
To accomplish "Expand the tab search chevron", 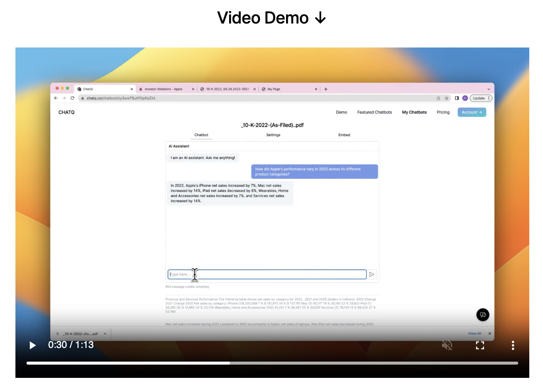I will 489,89.
